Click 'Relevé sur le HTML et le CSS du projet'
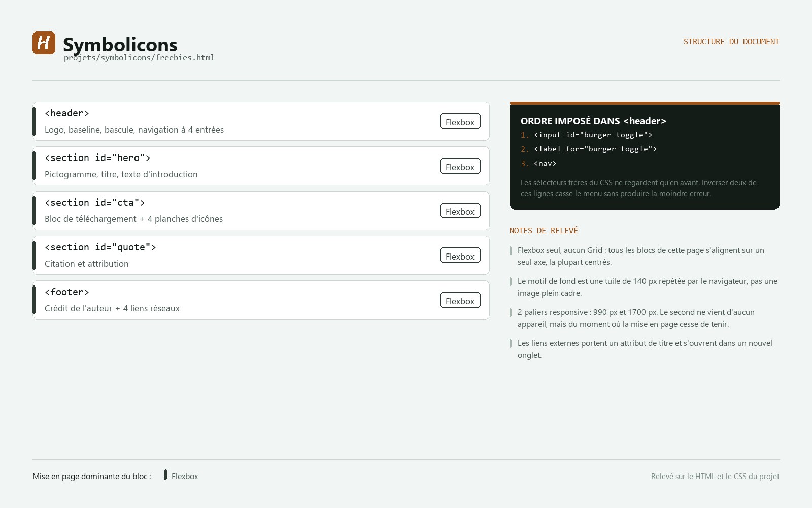812x508 pixels. click(715, 477)
